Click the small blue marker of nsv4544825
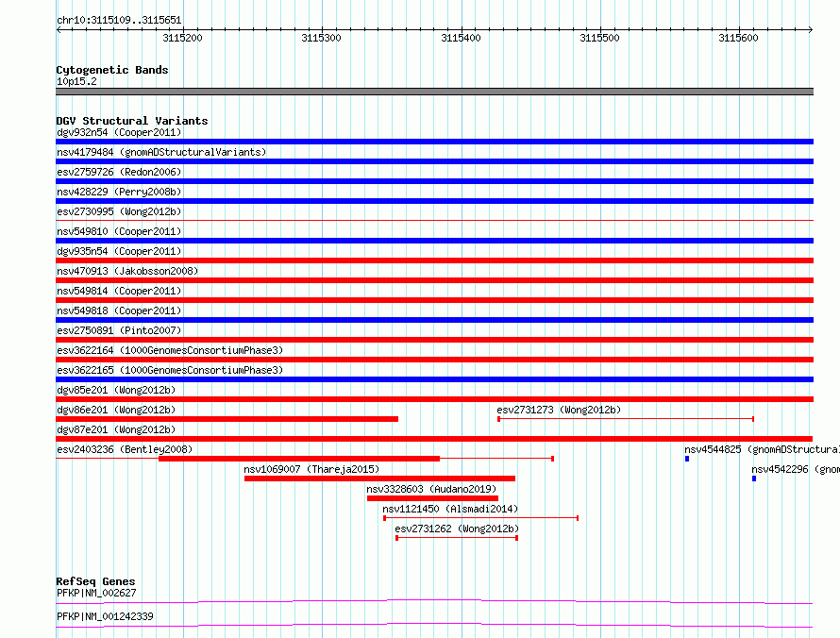 point(687,459)
